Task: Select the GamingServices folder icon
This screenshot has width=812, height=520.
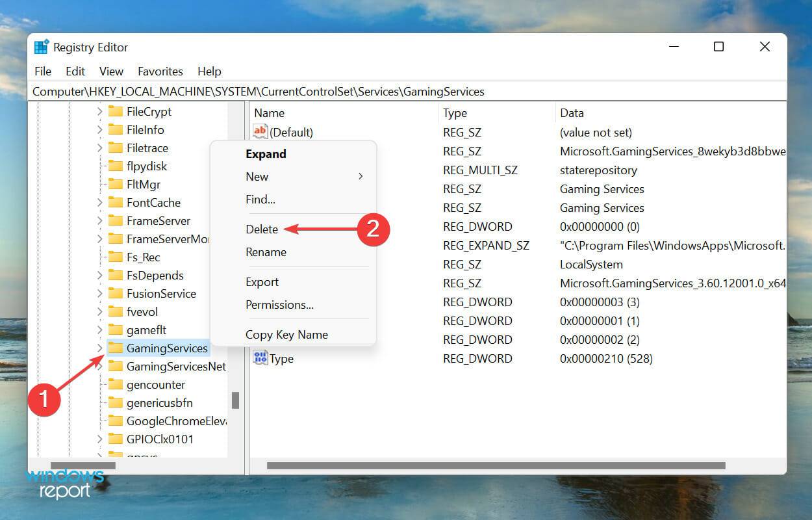Action: [117, 348]
